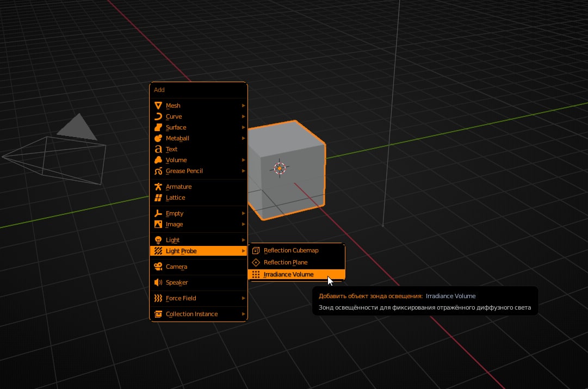Click the Lattice grid icon
Image resolution: width=588 pixels, height=389 pixels.
point(158,197)
